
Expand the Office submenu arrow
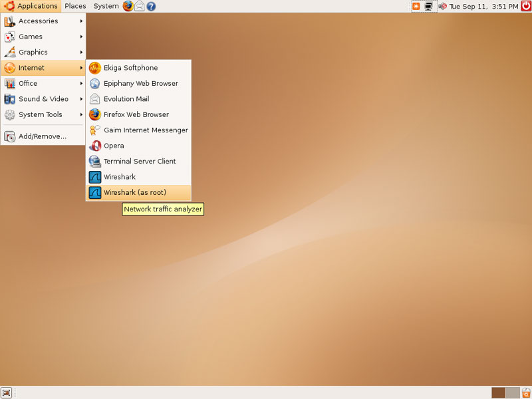click(x=81, y=84)
